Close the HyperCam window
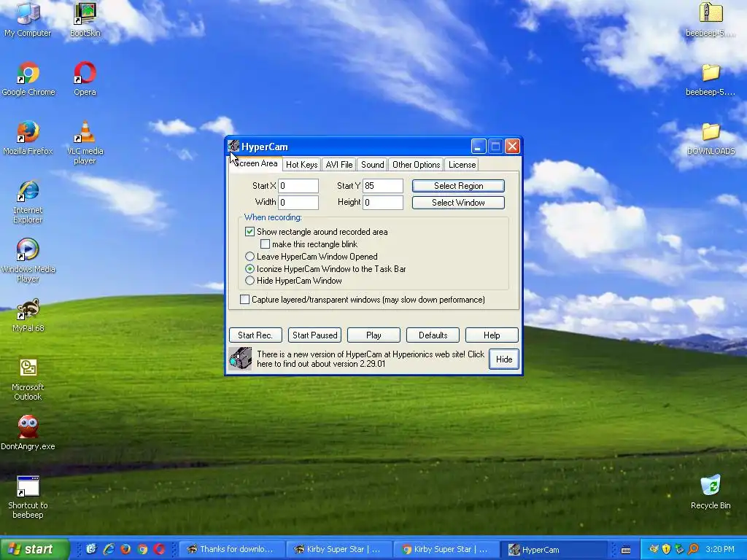Screen dimensions: 747x560 coord(512,147)
